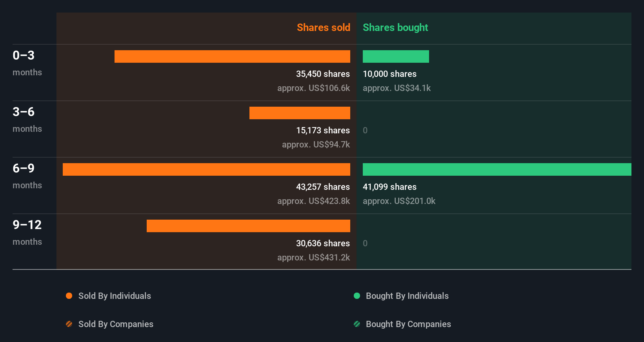The width and height of the screenshot is (644, 342).
Task: Click the striped Sold By Companies legend icon
Action: (69, 324)
